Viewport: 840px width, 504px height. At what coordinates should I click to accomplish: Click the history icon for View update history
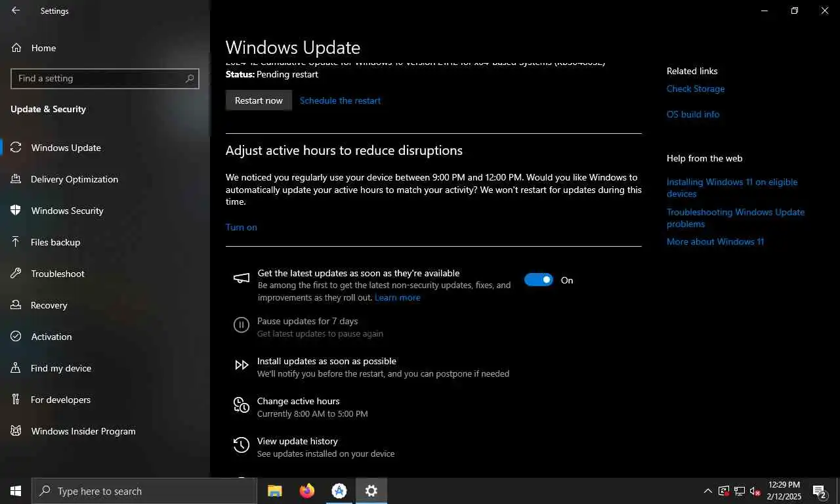[241, 445]
